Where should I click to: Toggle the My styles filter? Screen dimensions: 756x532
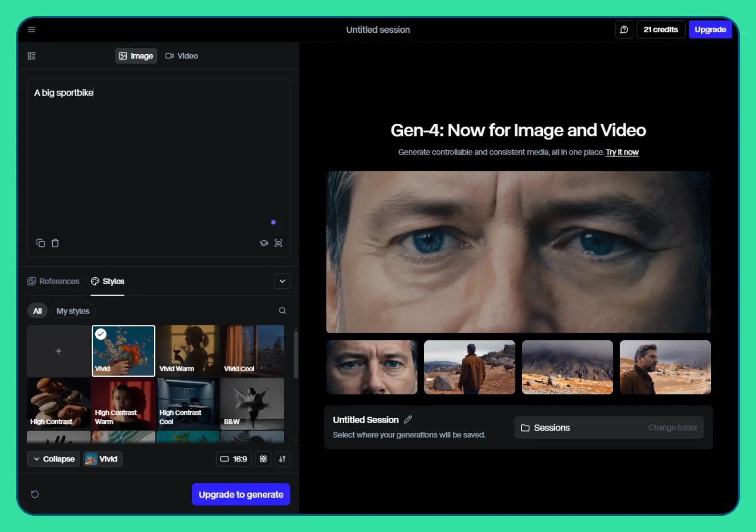pyautogui.click(x=73, y=311)
